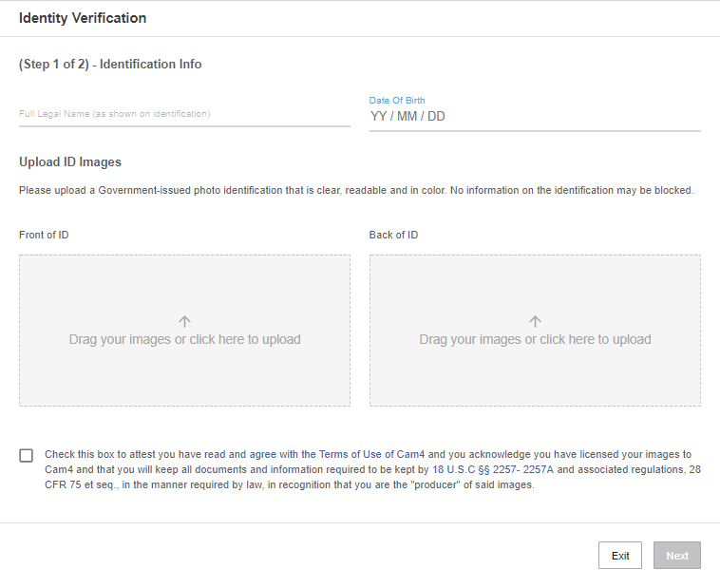This screenshot has height=588, width=720.
Task: Click the upload arrow icon under Front of ID
Action: 184,322
